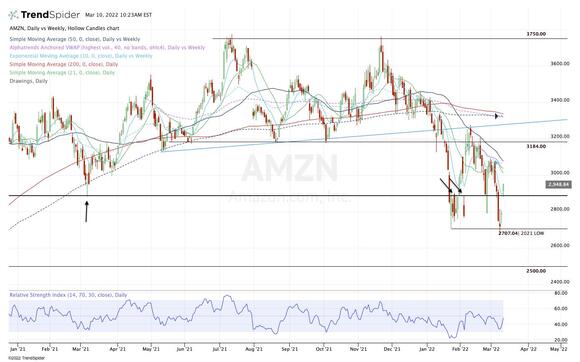Click the Jul '21 date label

point(220,349)
